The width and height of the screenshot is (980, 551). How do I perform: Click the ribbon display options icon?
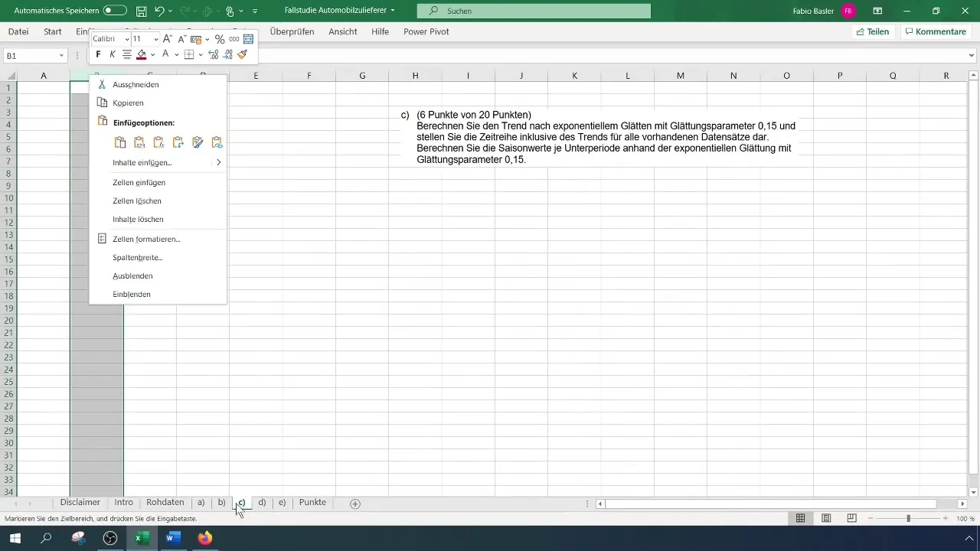pyautogui.click(x=877, y=11)
